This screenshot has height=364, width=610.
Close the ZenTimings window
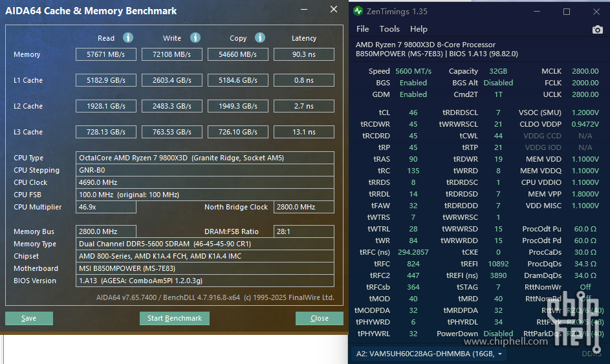coord(595,12)
